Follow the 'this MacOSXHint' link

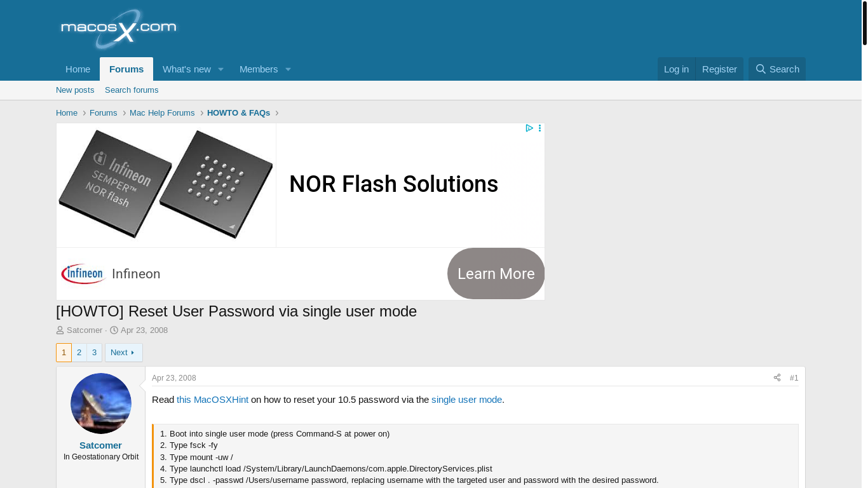click(x=212, y=400)
